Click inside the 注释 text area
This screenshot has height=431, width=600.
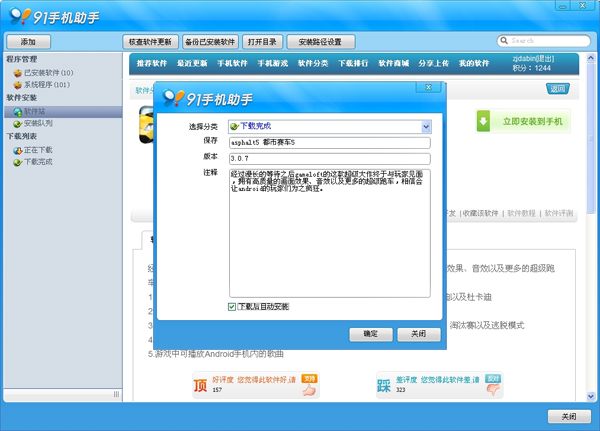329,233
